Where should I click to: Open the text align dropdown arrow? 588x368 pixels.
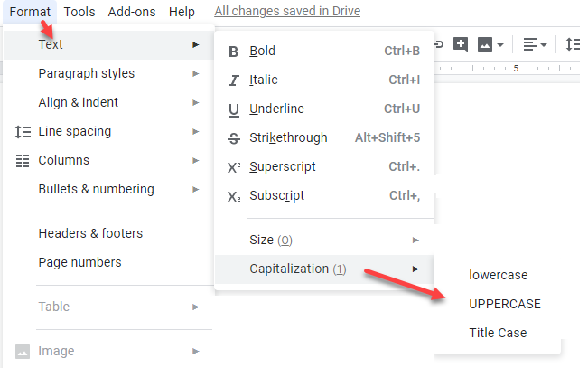pos(544,44)
